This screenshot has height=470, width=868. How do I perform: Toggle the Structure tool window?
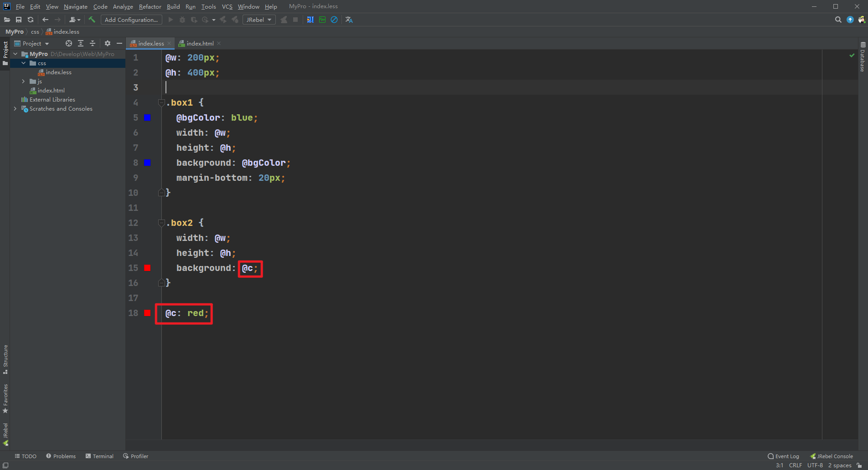pyautogui.click(x=5, y=359)
